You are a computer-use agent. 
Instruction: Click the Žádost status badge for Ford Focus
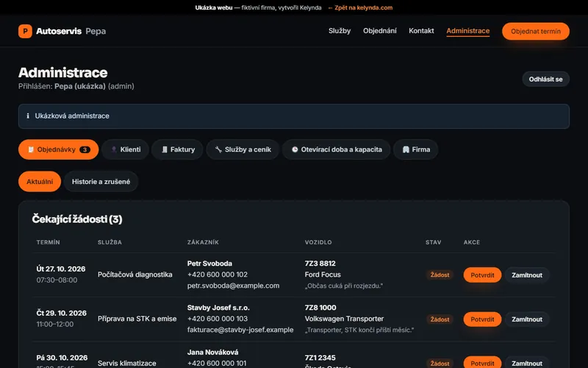pyautogui.click(x=440, y=275)
